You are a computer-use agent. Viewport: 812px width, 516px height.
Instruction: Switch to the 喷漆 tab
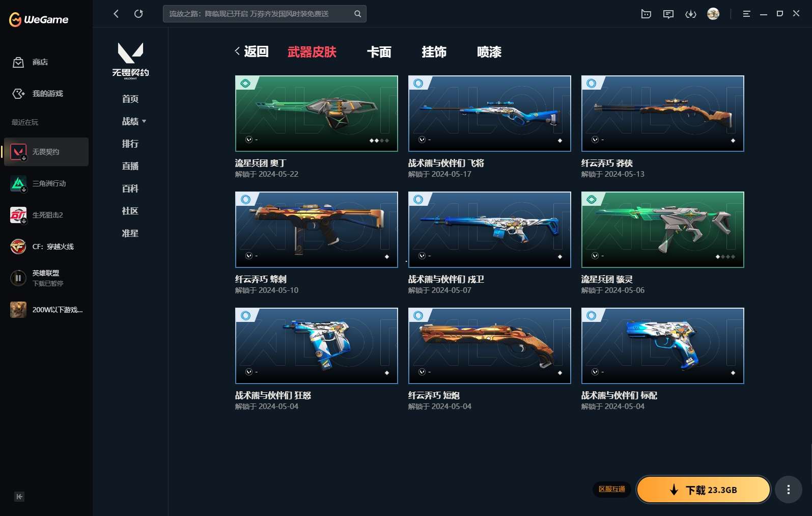[x=489, y=52]
